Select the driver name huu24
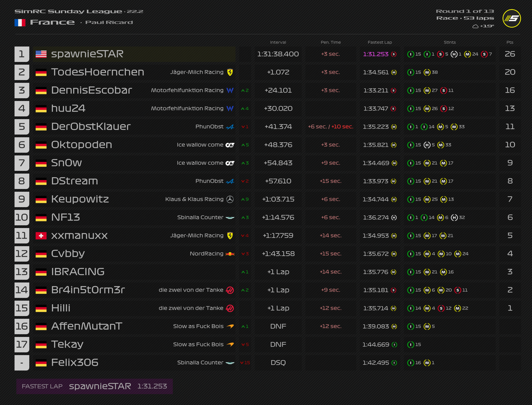The height and width of the screenshot is (405, 532). (68, 108)
